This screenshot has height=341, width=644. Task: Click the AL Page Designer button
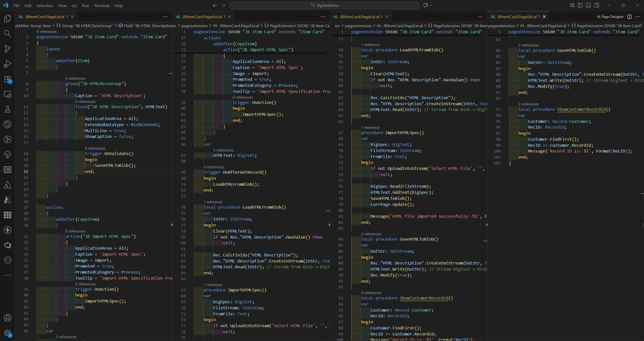tap(610, 17)
